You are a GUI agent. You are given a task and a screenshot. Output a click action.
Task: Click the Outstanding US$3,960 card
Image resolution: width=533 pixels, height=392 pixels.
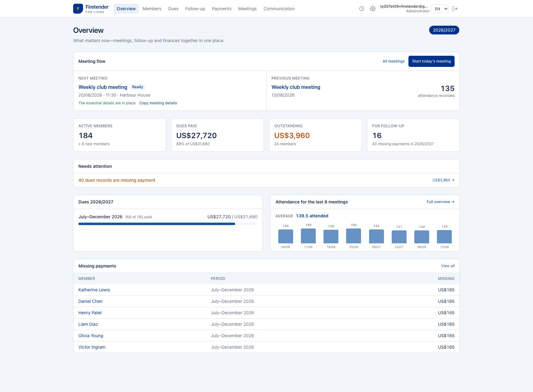pos(315,135)
